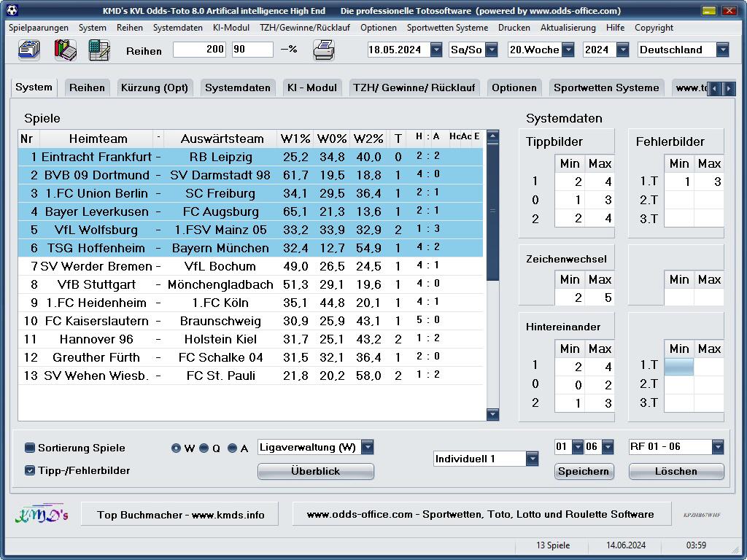The image size is (747, 560).
Task: Open the Sa/So dropdown
Action: 492,50
